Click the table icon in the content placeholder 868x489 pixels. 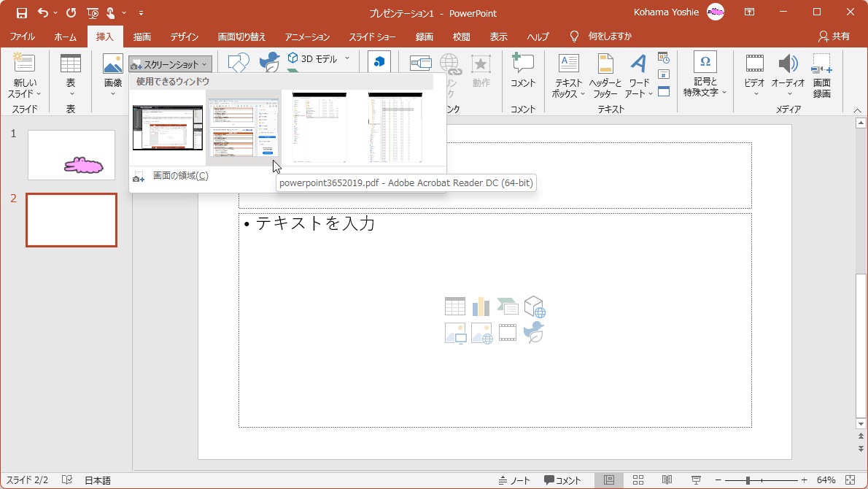pyautogui.click(x=455, y=307)
